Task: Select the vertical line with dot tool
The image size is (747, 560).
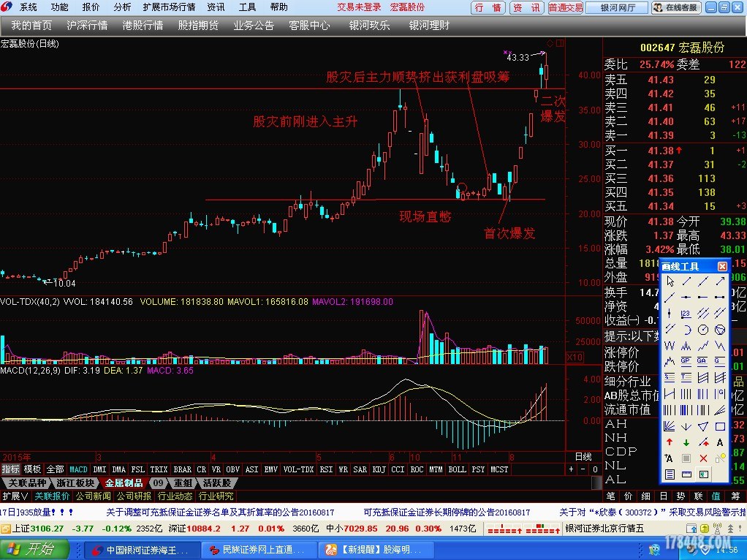Action: [670, 313]
